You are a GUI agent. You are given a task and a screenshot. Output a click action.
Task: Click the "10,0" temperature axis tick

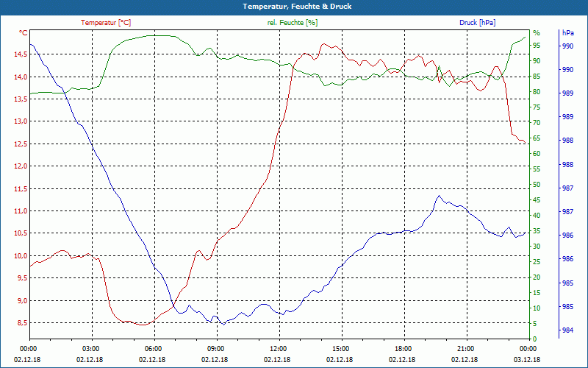[x=21, y=256]
